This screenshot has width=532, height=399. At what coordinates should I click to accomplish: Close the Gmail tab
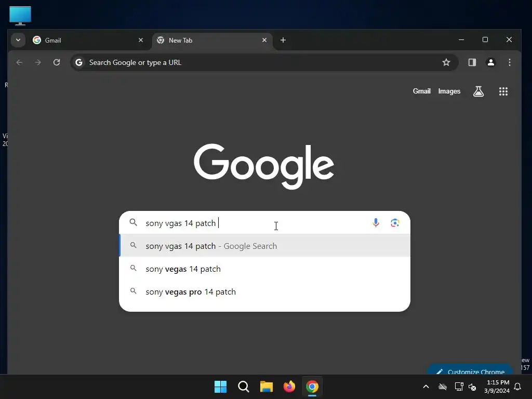[x=141, y=40]
